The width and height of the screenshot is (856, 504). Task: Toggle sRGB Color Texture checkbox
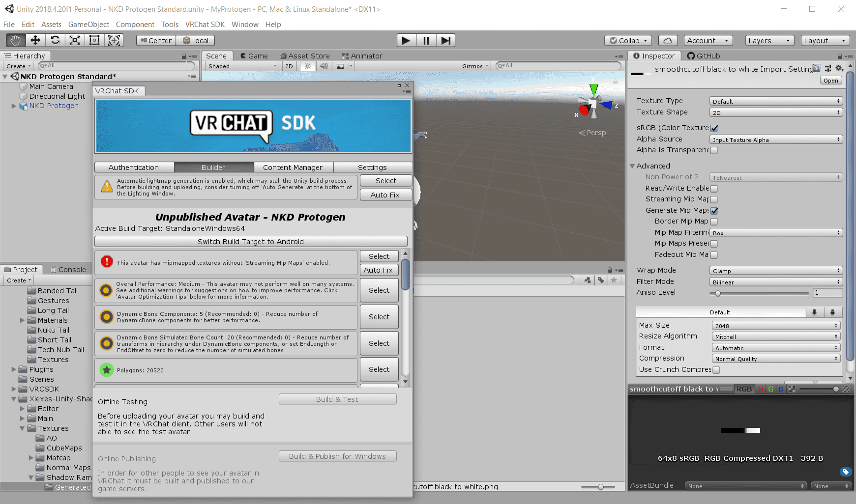click(x=714, y=128)
